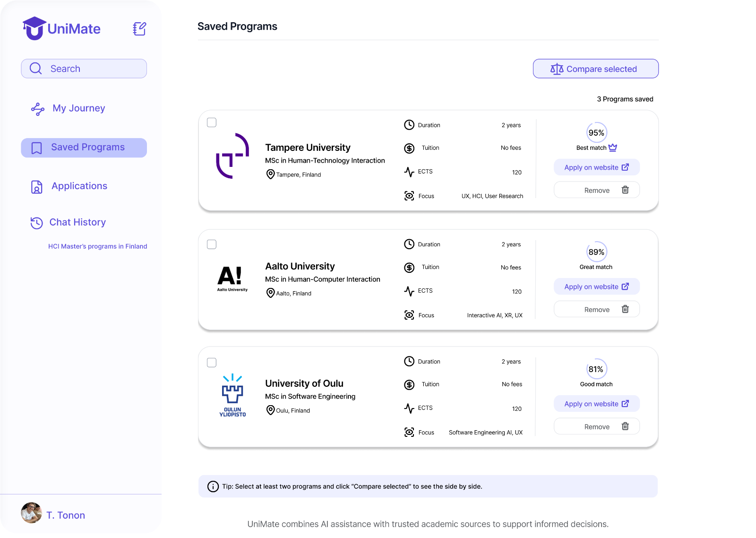Click 3 Programs saved text
756x538 pixels.
coord(625,99)
